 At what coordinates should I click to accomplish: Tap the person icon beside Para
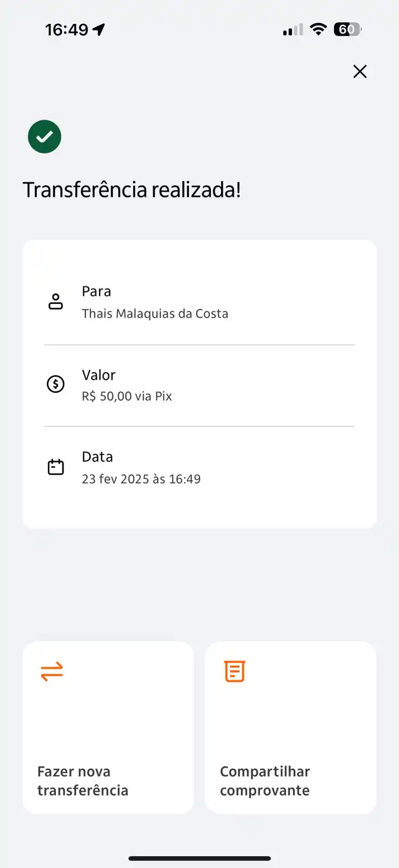coord(56,302)
